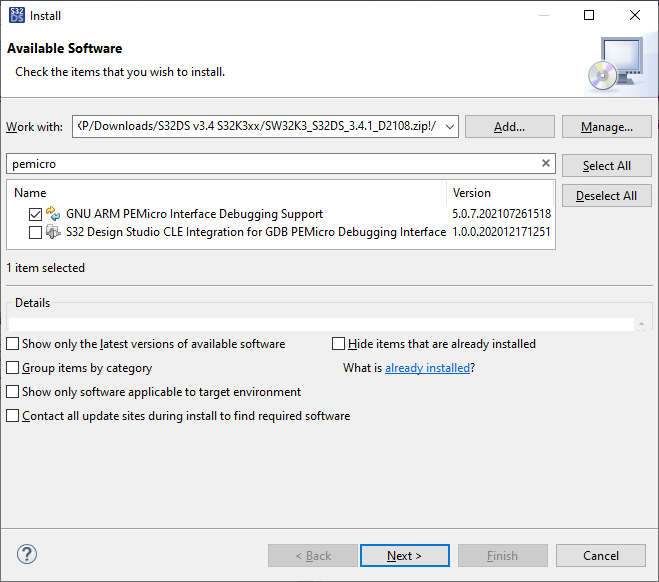Click the S32DS icon in title bar
The image size is (659, 582).
16,15
